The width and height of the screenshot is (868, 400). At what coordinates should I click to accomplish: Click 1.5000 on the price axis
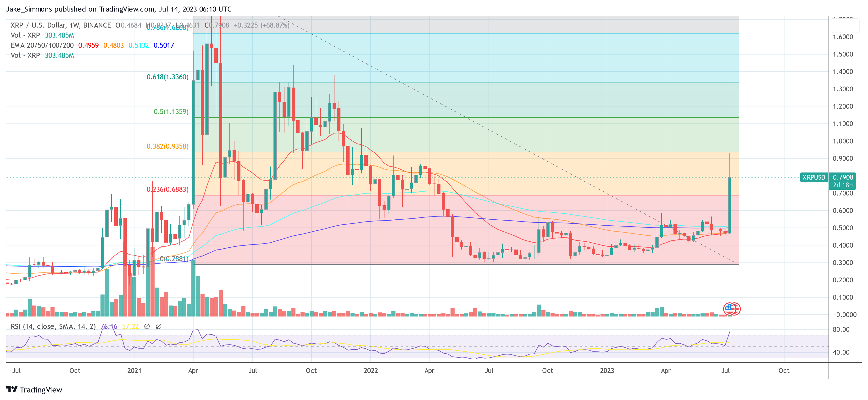click(843, 55)
